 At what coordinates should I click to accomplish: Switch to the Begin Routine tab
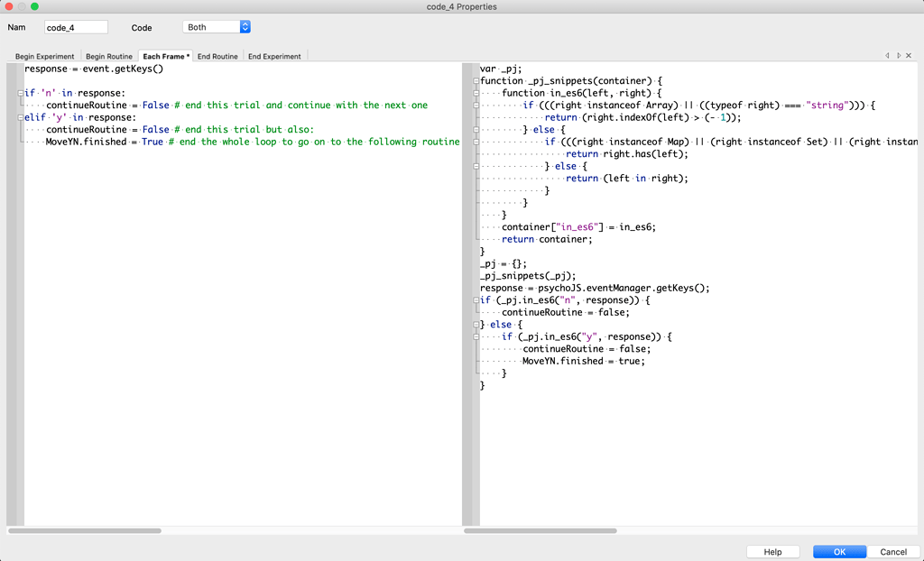click(x=108, y=55)
